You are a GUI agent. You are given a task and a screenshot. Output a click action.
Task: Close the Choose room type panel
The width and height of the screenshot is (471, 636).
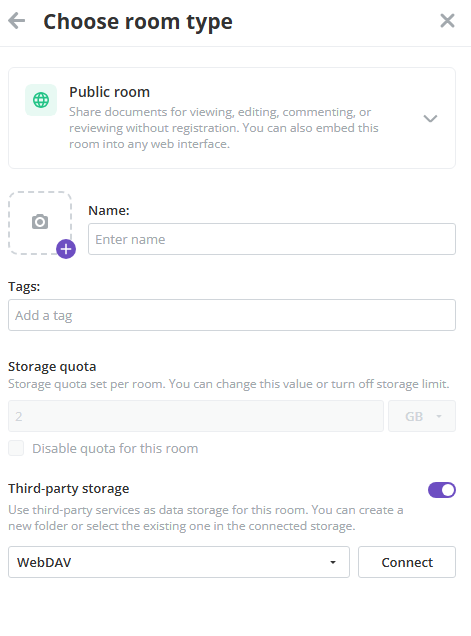coord(447,21)
